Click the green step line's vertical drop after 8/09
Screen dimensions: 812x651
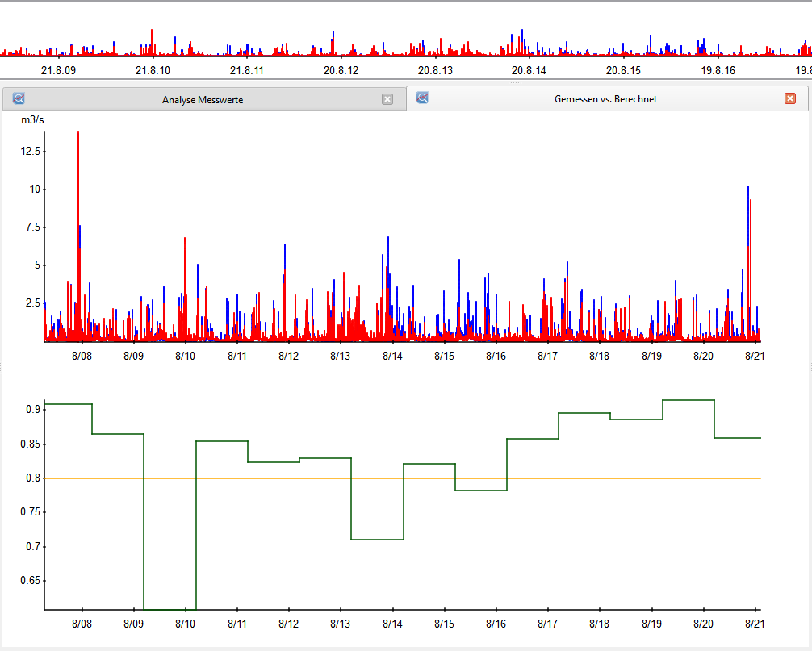pos(144,524)
